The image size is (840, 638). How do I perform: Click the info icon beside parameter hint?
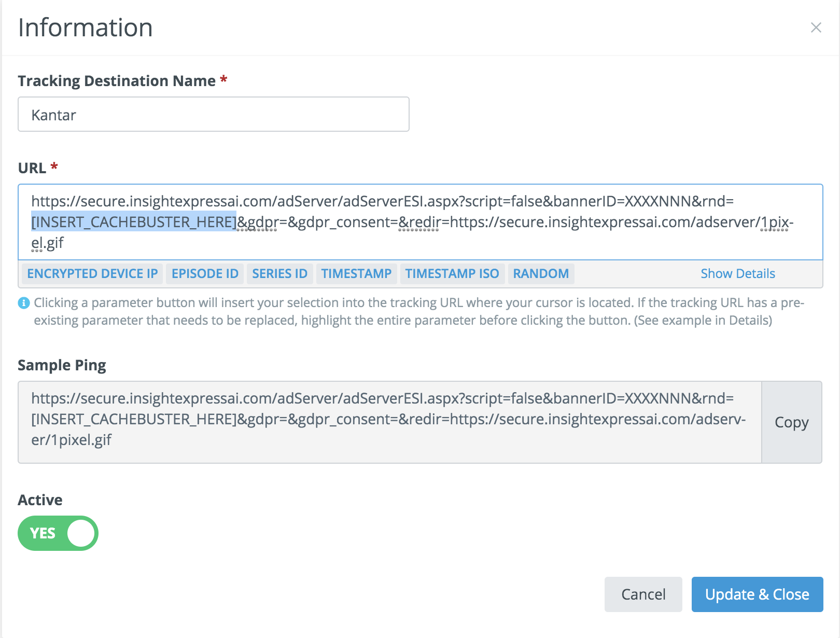[x=24, y=303]
